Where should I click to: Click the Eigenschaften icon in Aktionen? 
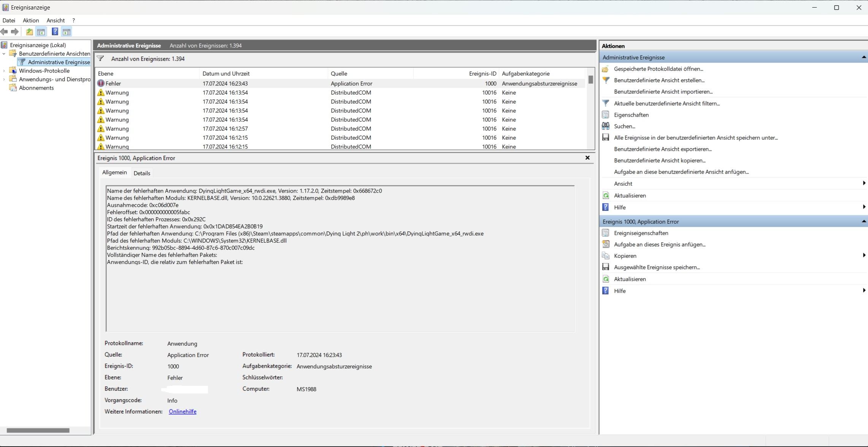(x=606, y=115)
